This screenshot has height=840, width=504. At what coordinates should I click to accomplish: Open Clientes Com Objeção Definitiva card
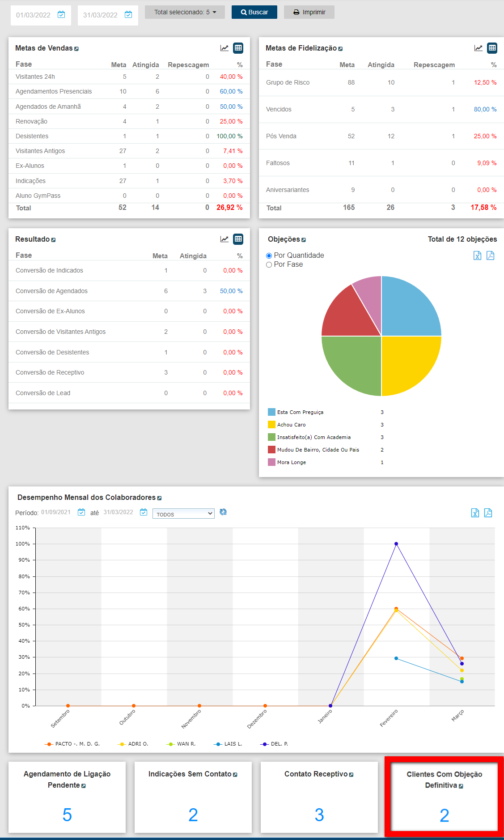tap(444, 797)
